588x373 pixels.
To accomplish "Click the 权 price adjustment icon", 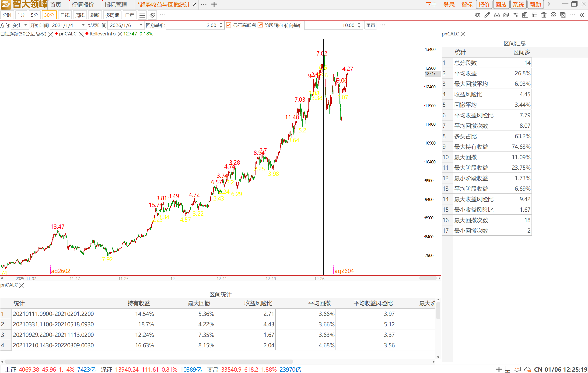I will point(478,15).
